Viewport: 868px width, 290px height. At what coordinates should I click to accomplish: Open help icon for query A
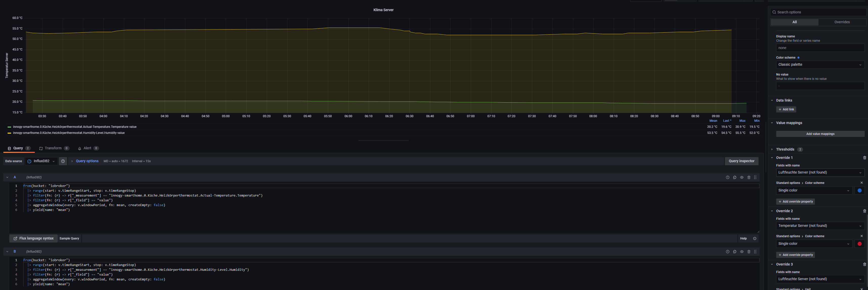click(727, 177)
